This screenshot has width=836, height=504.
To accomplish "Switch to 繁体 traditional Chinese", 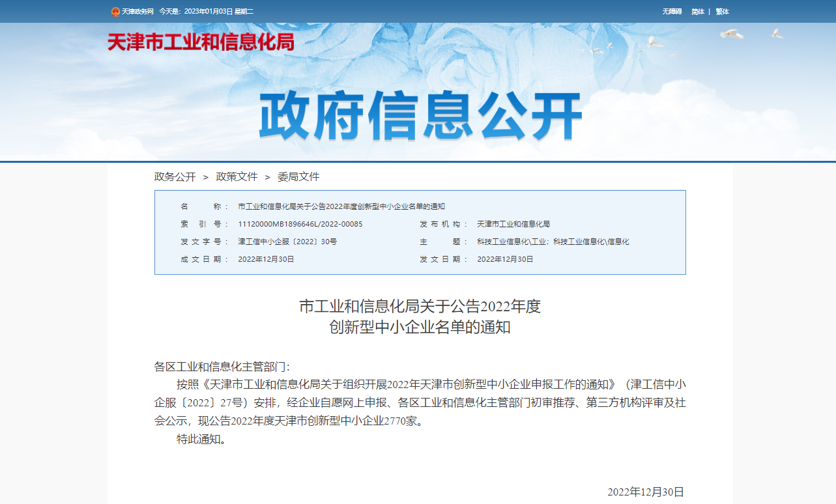I will click(722, 12).
